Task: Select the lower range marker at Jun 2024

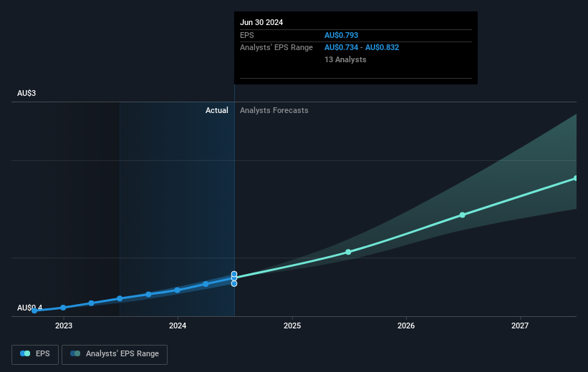Action: pyautogui.click(x=234, y=283)
